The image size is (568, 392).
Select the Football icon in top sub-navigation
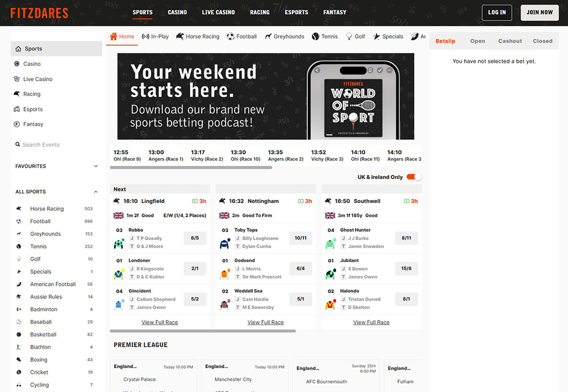[231, 36]
